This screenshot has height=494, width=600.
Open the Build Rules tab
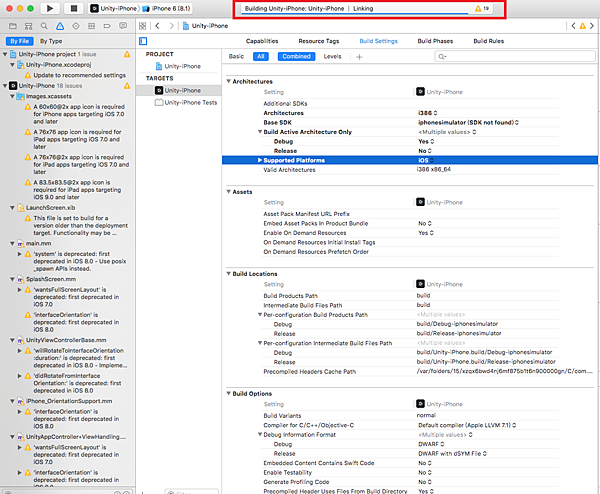(489, 41)
